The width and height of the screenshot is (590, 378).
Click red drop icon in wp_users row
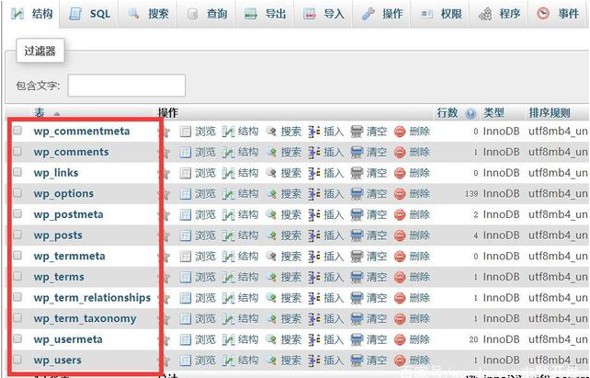click(x=400, y=360)
